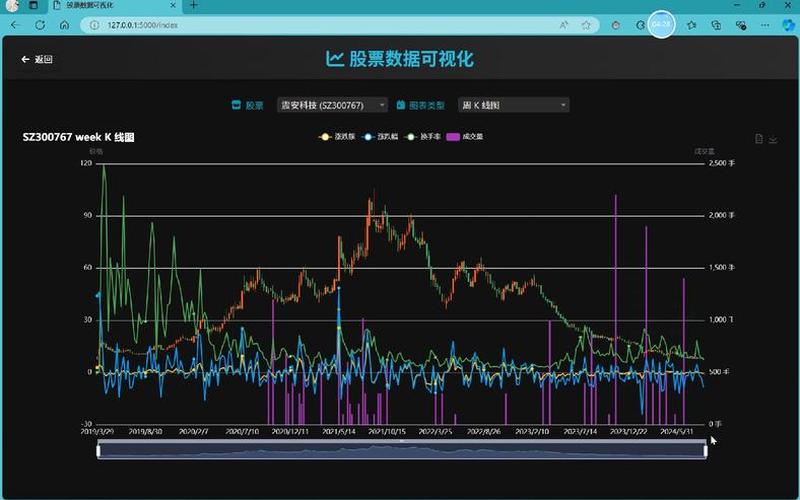Click the 2021/5/14 date axis label
Viewport: 800px width, 500px height.
[x=338, y=432]
